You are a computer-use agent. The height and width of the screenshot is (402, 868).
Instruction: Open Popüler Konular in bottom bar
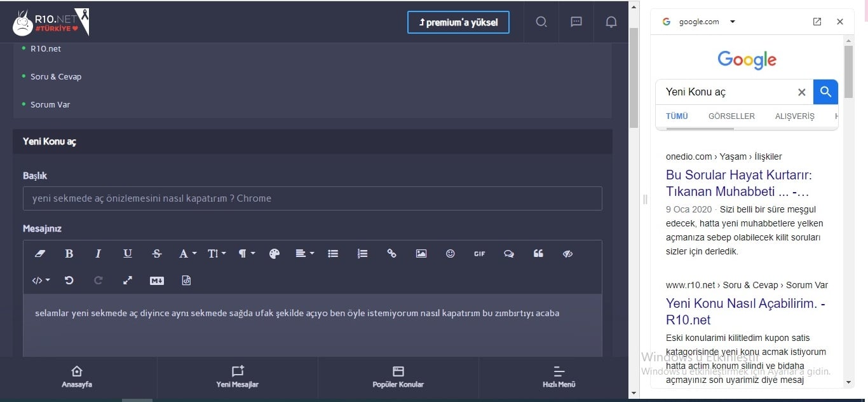tap(398, 377)
